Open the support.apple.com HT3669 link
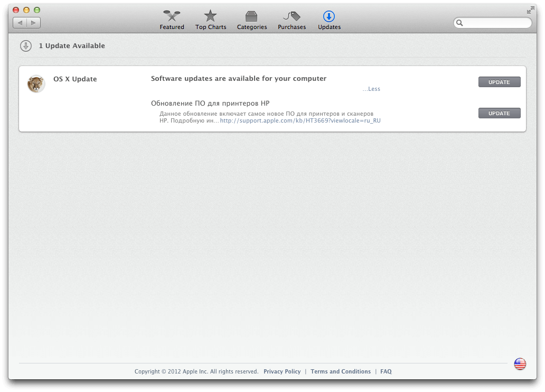This screenshot has height=392, width=545. click(x=300, y=120)
